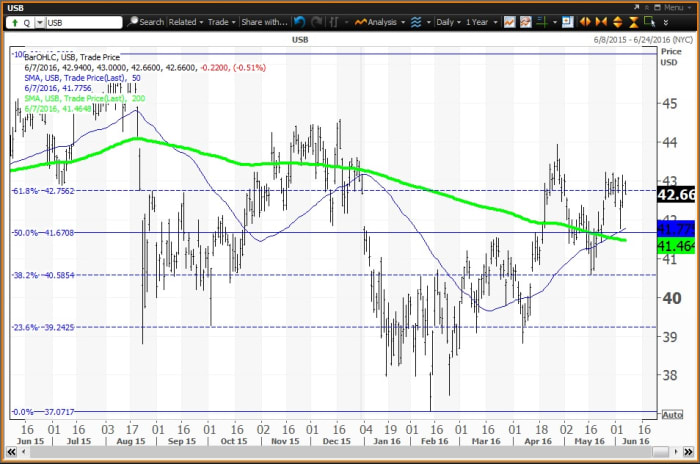This screenshot has height=464, width=700.
Task: Expand the Analysis dropdown
Action: click(380, 21)
